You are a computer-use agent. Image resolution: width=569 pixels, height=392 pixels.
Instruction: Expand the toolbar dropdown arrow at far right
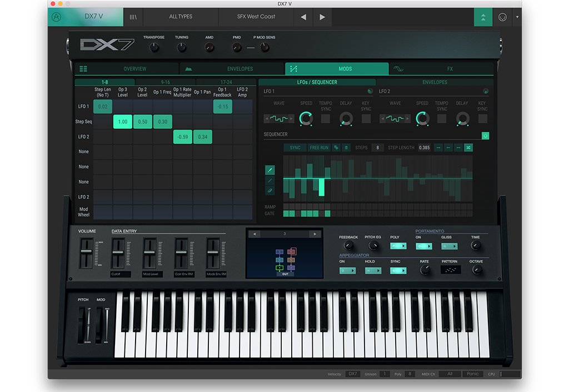pos(517,17)
